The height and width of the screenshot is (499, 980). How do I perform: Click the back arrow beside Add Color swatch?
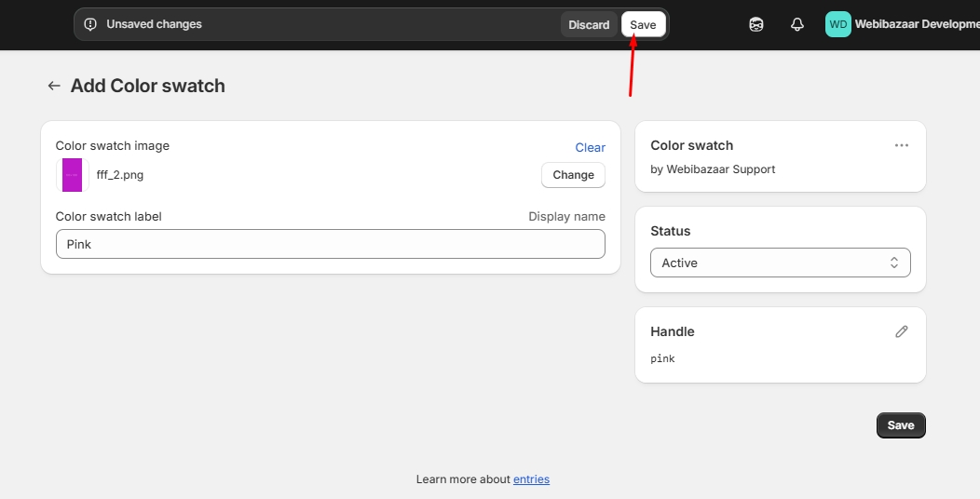54,86
